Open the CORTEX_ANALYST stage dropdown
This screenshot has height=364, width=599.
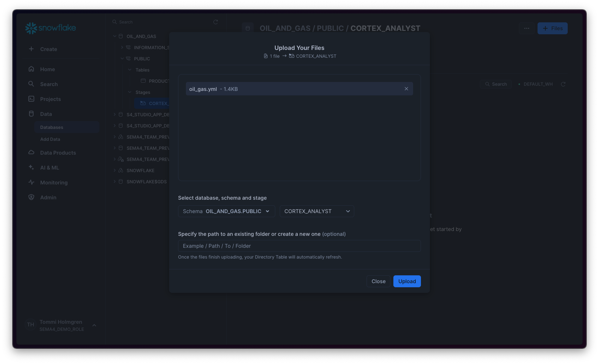click(317, 211)
